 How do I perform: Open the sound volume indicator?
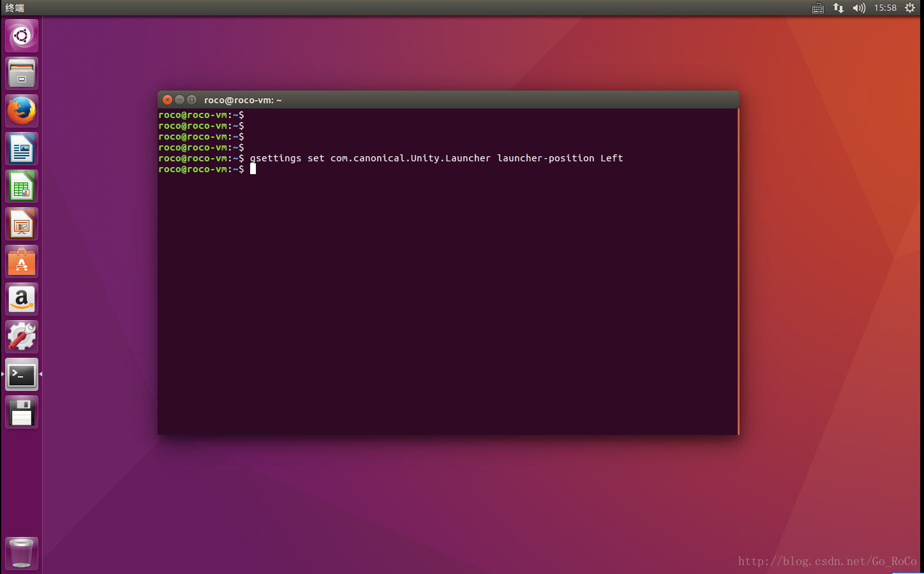(x=859, y=8)
